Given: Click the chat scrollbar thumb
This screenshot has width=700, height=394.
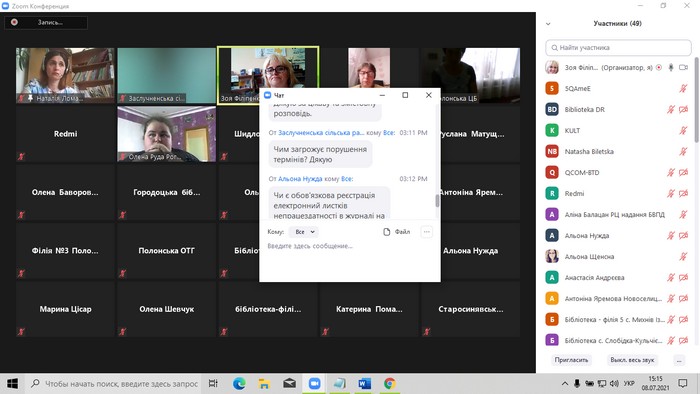Looking at the screenshot, I should [437, 201].
